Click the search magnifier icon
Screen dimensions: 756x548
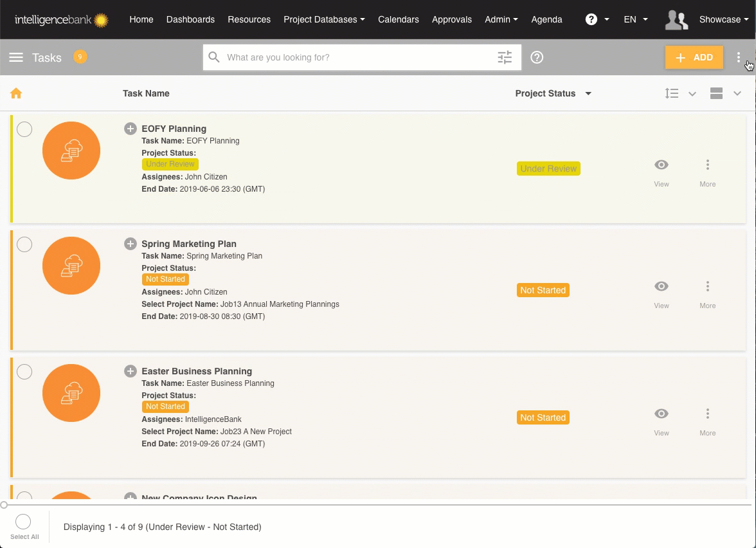[x=214, y=57]
